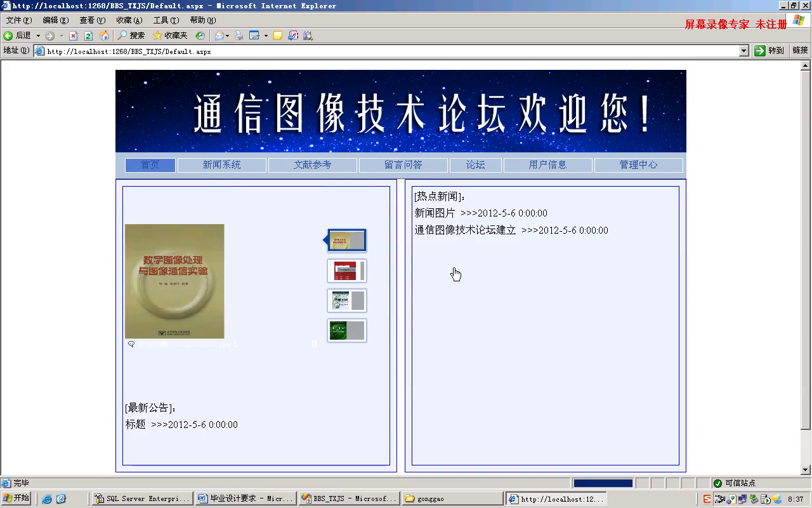Launch Internet Explorer from quick launch
This screenshot has height=508, width=812.
click(x=47, y=499)
